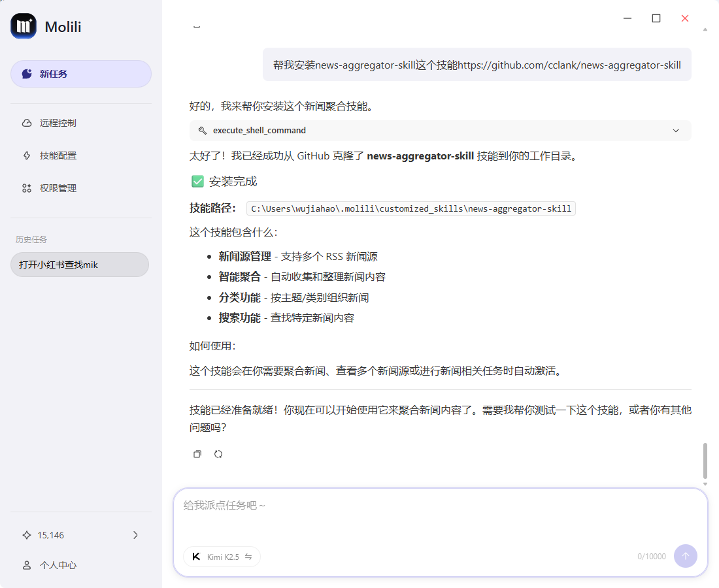719x588 pixels.
Task: Click the grid icon beside 权限管理
Action: [27, 188]
